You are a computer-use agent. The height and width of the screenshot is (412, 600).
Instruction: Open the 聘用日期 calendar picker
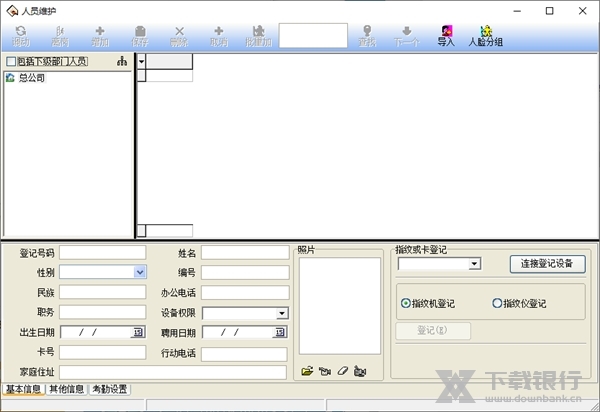click(x=280, y=332)
